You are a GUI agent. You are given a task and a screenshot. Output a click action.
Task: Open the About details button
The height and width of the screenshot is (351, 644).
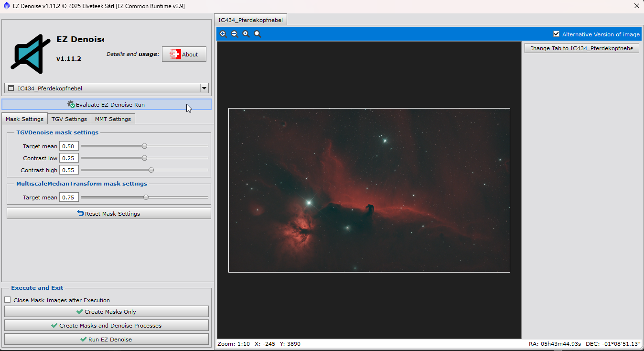(184, 54)
